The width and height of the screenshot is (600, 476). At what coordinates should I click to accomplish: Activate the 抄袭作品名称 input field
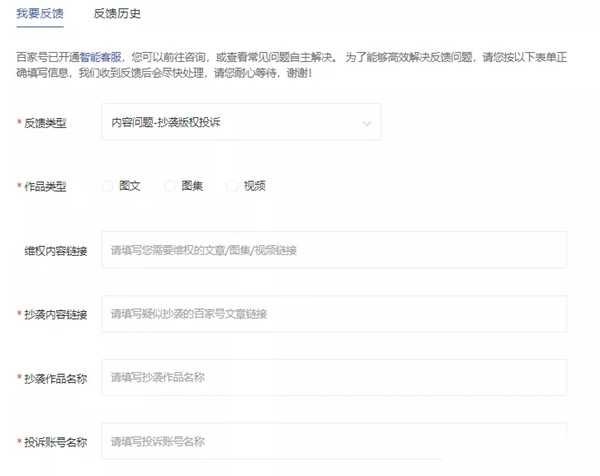pos(334,378)
